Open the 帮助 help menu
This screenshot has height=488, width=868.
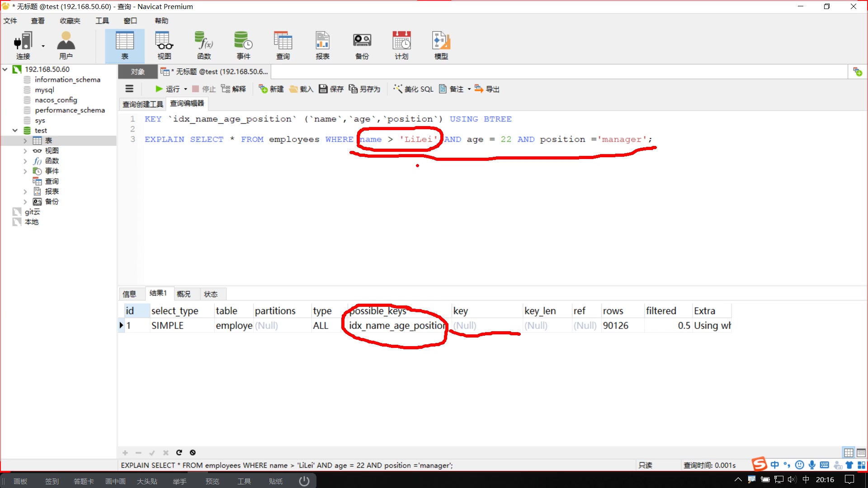(x=161, y=21)
